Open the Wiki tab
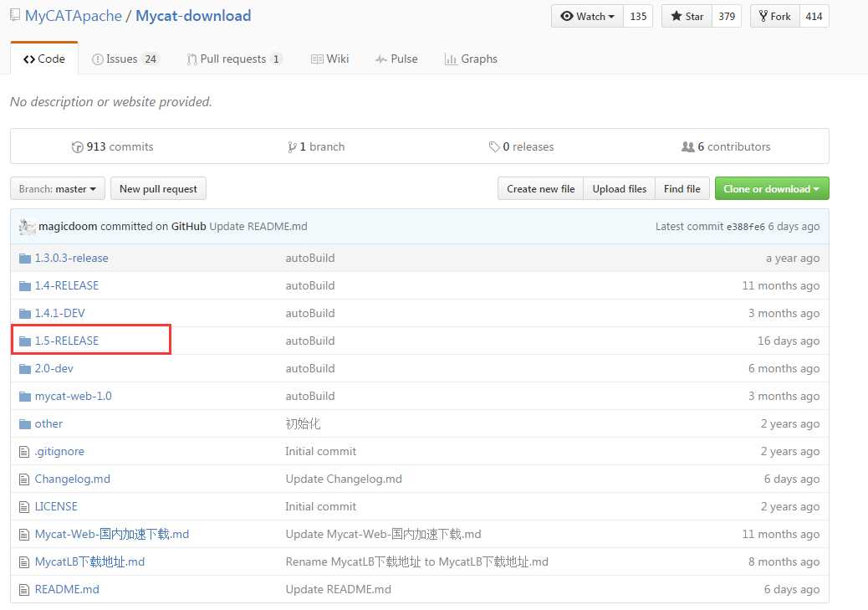 point(330,59)
